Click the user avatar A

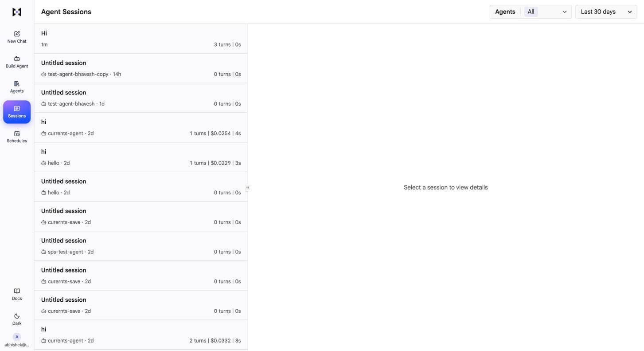[x=17, y=337]
